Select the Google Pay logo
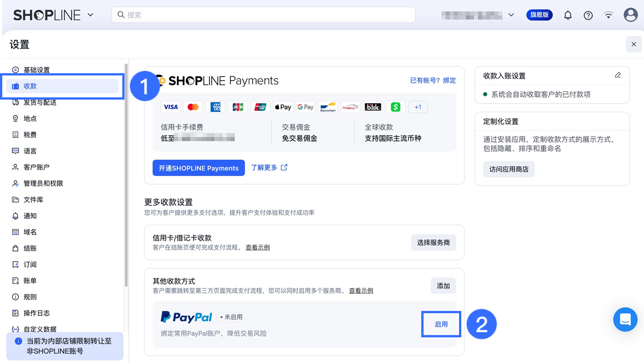This screenshot has width=644, height=363. tap(305, 107)
